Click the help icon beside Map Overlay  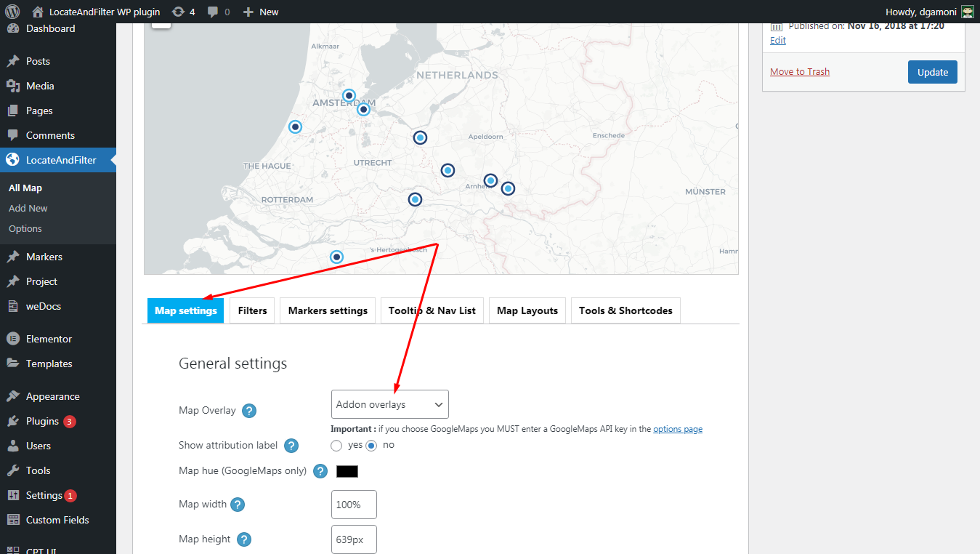click(249, 411)
